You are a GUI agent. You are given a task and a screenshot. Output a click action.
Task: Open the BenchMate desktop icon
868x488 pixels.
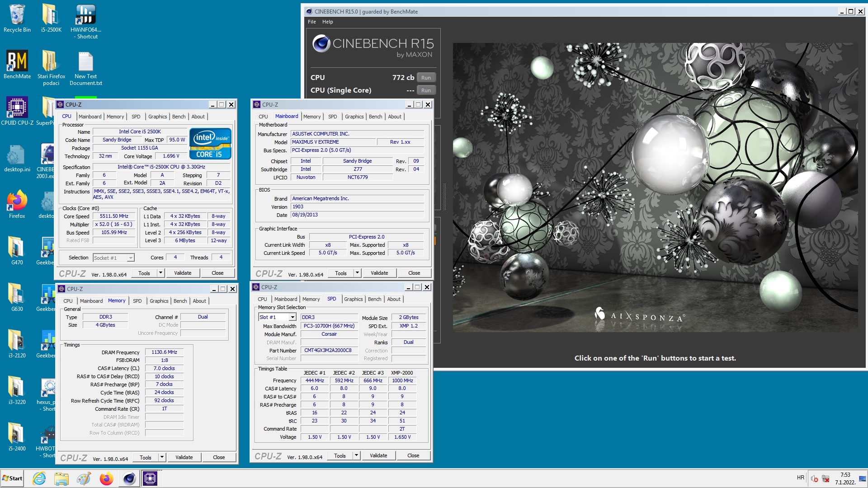pos(17,65)
